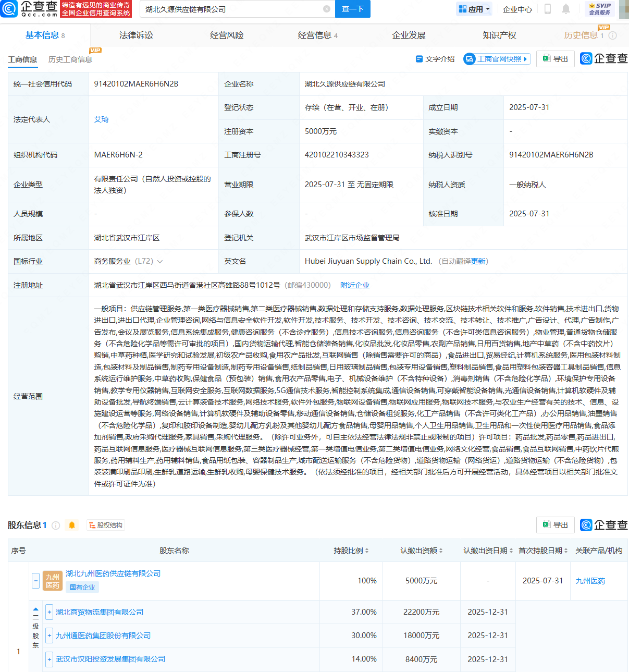The height and width of the screenshot is (672, 629).
Task: Click the info icon beside 历史信息
Action: tap(613, 35)
